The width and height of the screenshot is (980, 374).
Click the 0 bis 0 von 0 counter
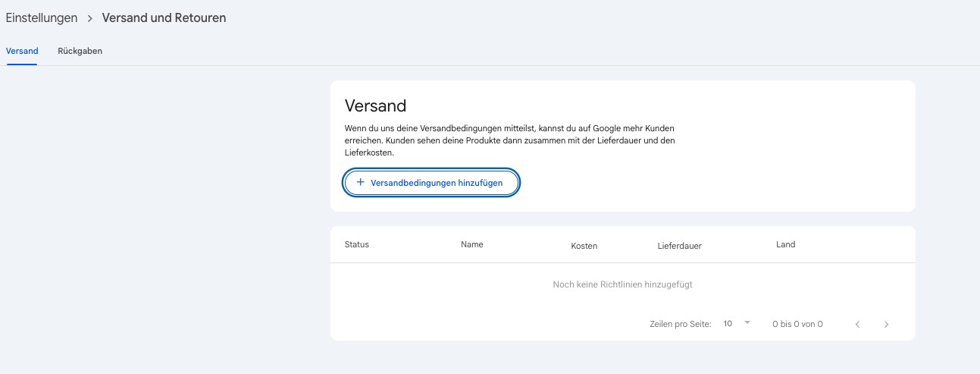point(797,324)
